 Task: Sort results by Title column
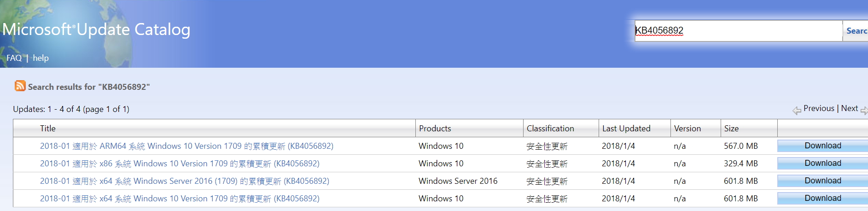pos(48,129)
